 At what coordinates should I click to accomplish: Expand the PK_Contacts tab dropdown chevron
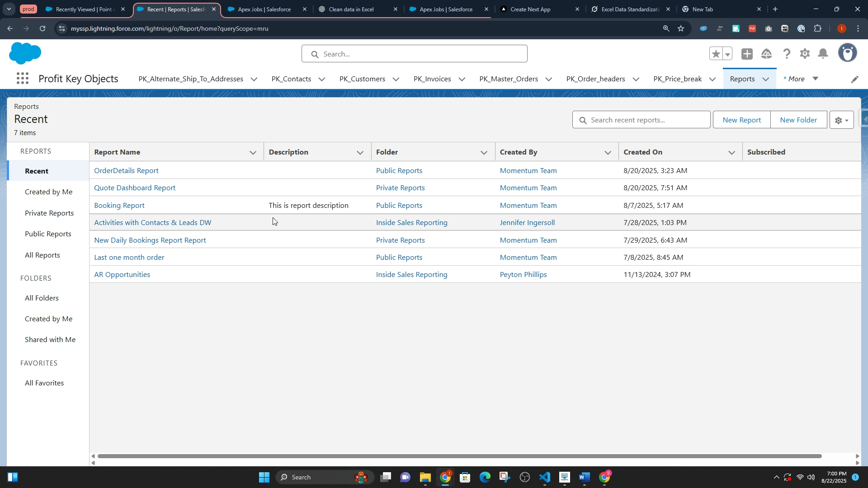coord(322,79)
